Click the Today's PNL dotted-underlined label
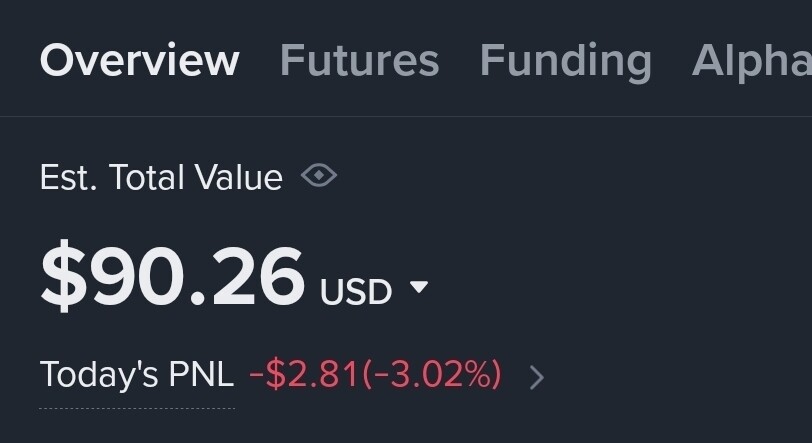Screen dimensions: 812x443 click(x=136, y=375)
